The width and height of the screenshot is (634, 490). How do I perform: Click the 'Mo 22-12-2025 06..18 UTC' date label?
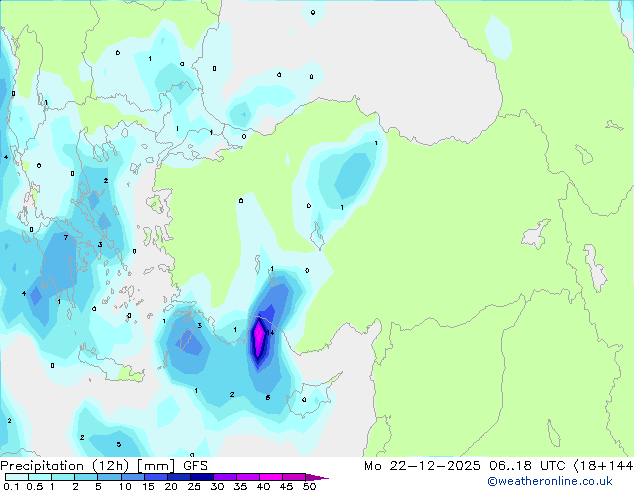point(465,466)
